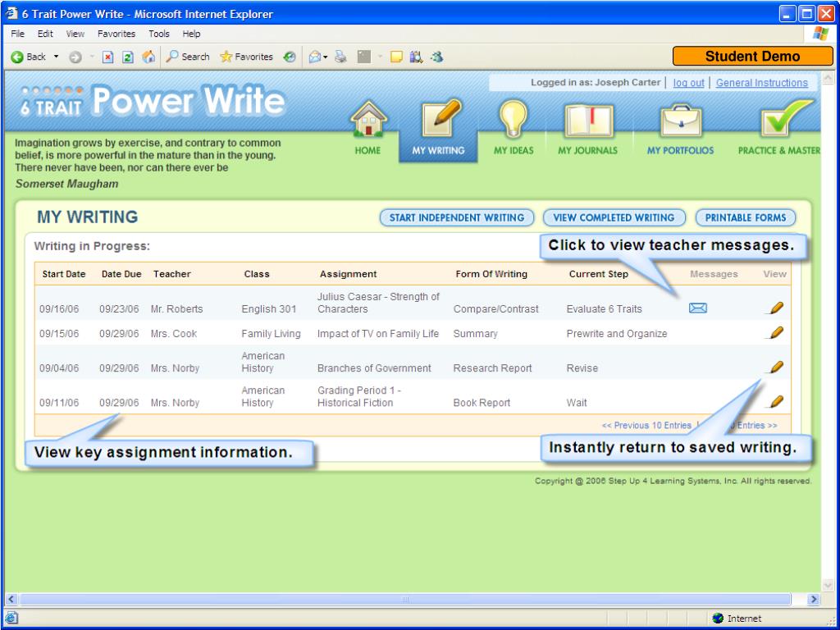
Task: View Mr. Roberts teacher message envelope
Action: [697, 308]
